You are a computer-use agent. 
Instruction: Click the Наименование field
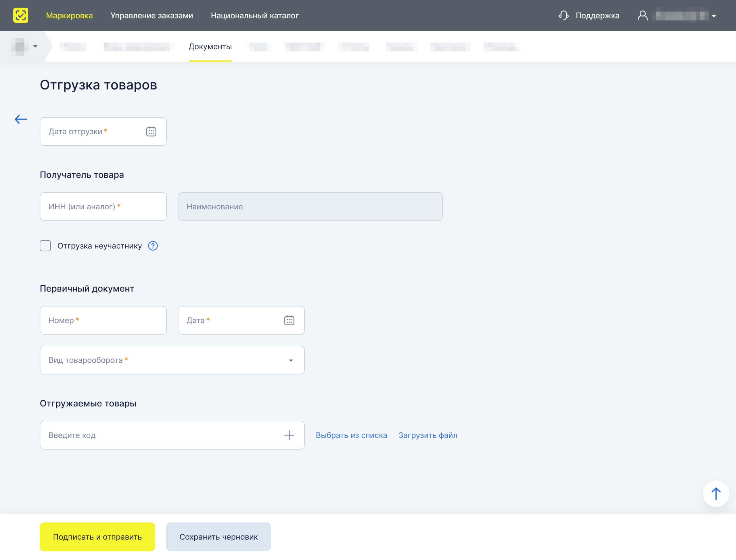pyautogui.click(x=310, y=206)
